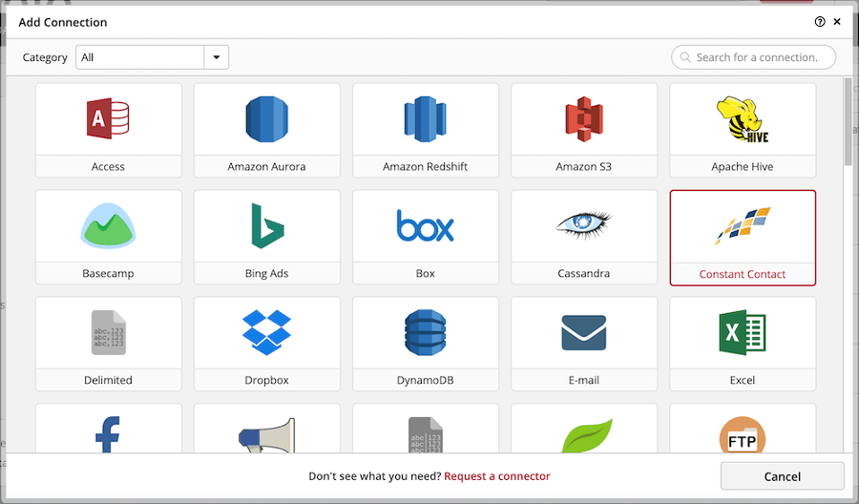Click the Search for a connection field

(x=753, y=57)
